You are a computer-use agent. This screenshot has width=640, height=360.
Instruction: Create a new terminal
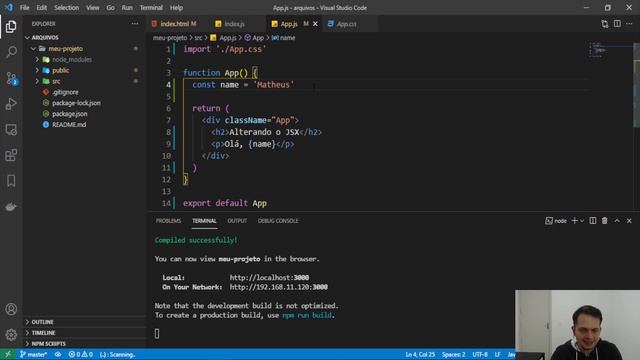tap(574, 220)
